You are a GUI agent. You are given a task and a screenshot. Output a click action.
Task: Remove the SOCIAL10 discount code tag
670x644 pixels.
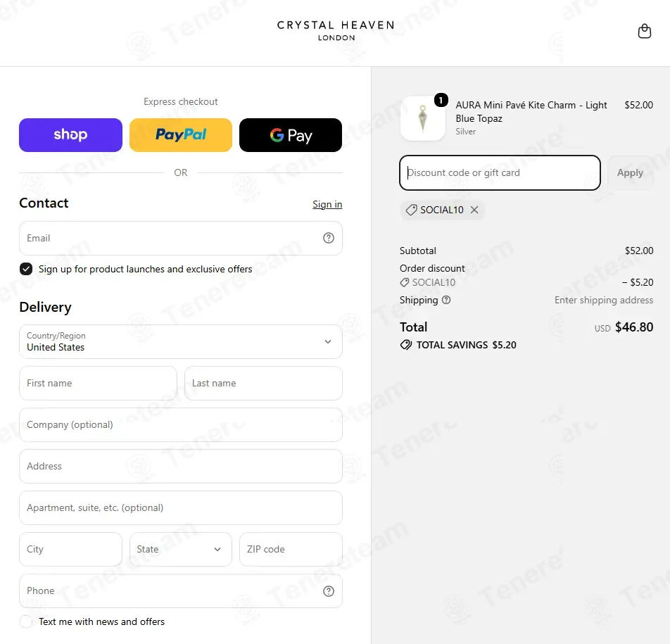(474, 210)
